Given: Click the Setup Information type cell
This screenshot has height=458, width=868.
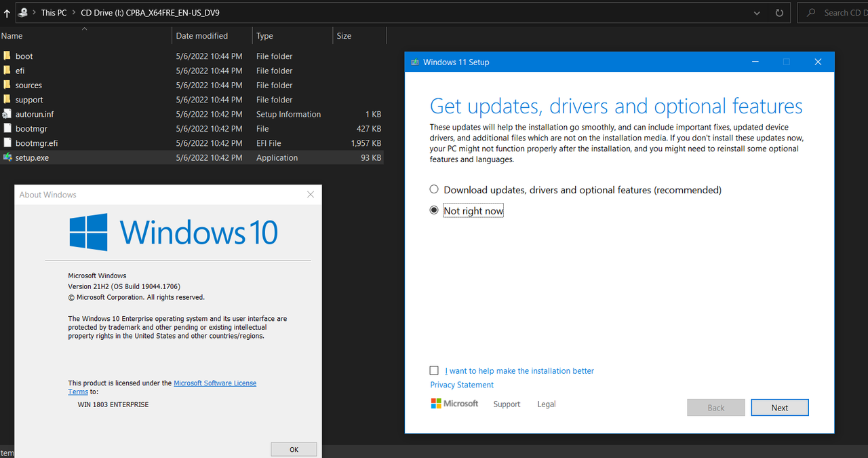Looking at the screenshot, I should tap(289, 114).
